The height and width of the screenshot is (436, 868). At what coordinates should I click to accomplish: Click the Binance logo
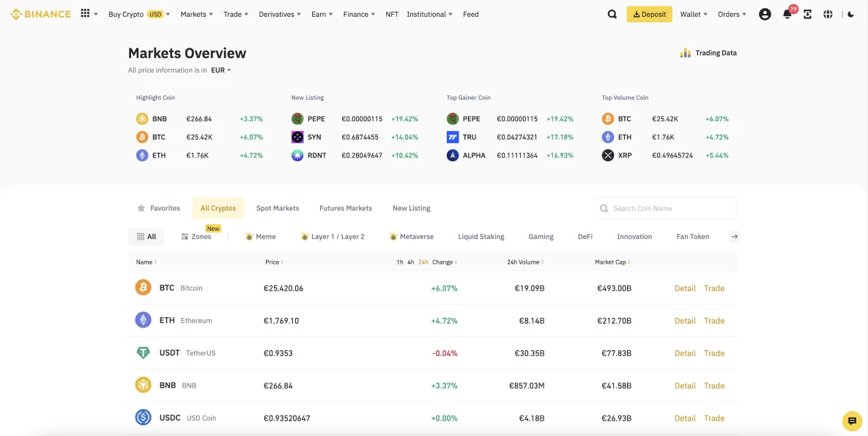[40, 15]
